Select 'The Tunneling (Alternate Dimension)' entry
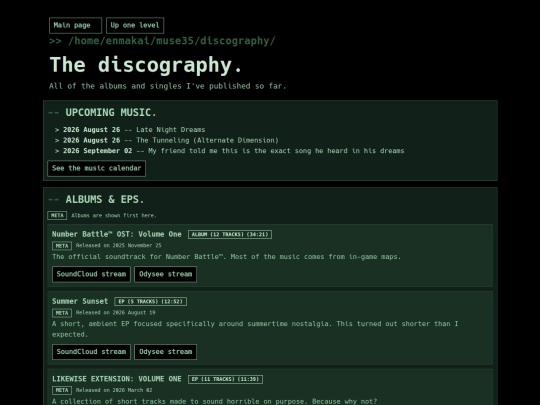Image resolution: width=540 pixels, height=405 pixels. pos(207,141)
